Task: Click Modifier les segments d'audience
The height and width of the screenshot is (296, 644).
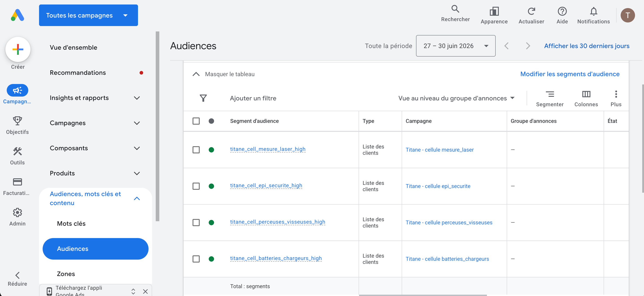Action: pos(570,74)
